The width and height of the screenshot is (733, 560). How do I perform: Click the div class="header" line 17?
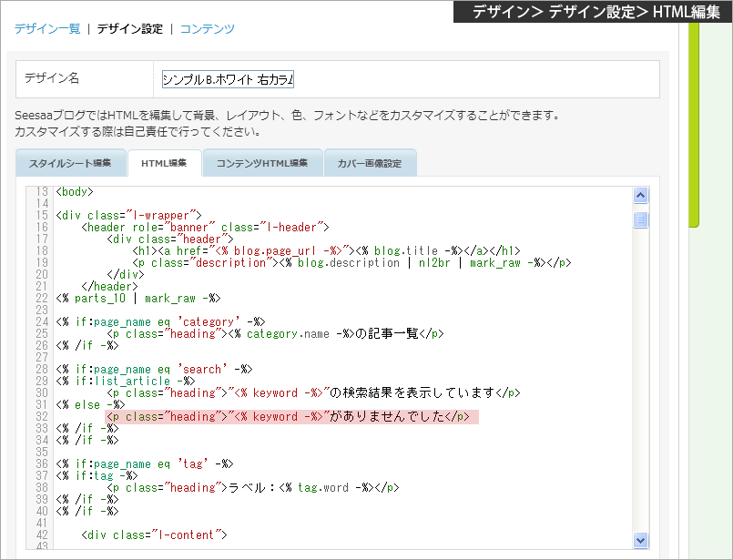[x=170, y=239]
